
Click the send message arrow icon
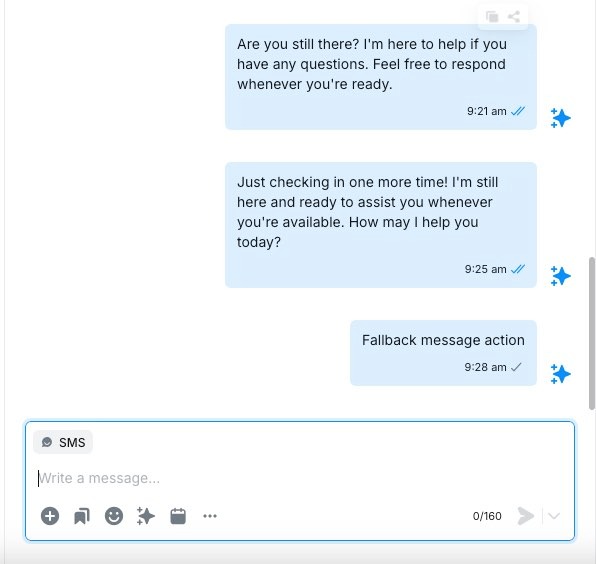coord(526,516)
